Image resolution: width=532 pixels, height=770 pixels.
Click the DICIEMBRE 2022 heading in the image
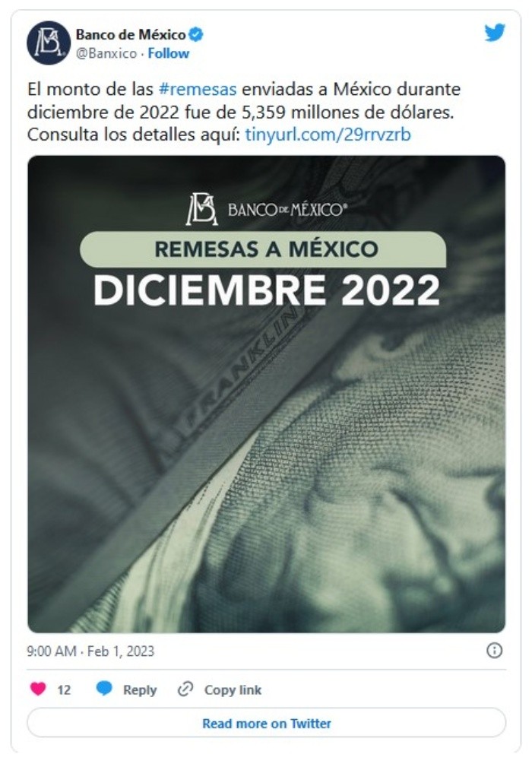click(267, 290)
